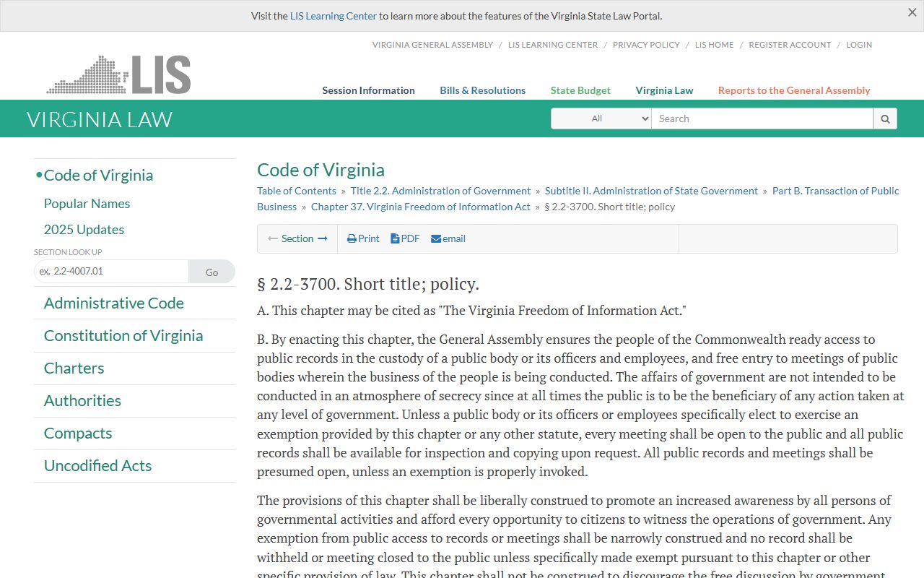Click Register Account
924x578 pixels.
point(790,45)
